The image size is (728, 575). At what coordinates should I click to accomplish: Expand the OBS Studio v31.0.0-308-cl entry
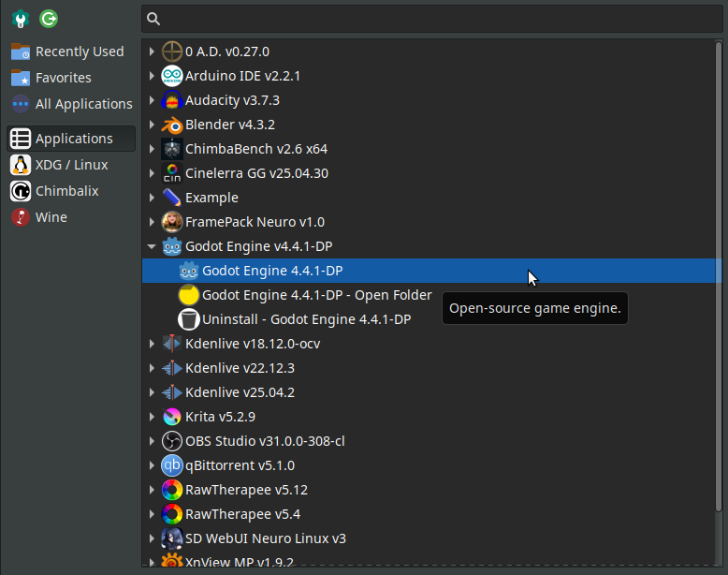pyautogui.click(x=152, y=441)
